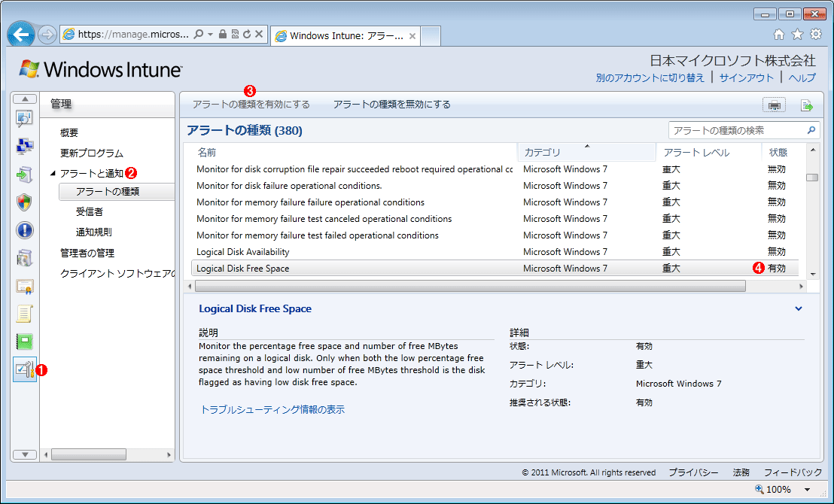This screenshot has width=834, height=504.
Task: Select 通知規則 in the navigation tree
Action: tap(93, 232)
